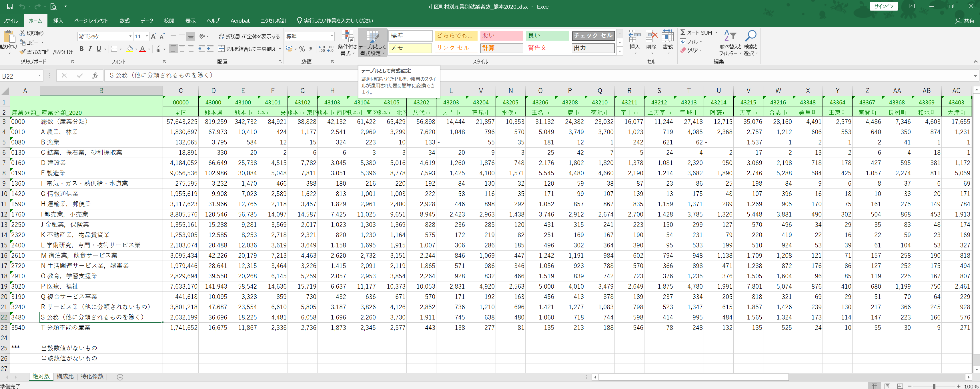The height and width of the screenshot is (389, 980).
Task: Switch to the Data (データ) tab
Action: 146,21
